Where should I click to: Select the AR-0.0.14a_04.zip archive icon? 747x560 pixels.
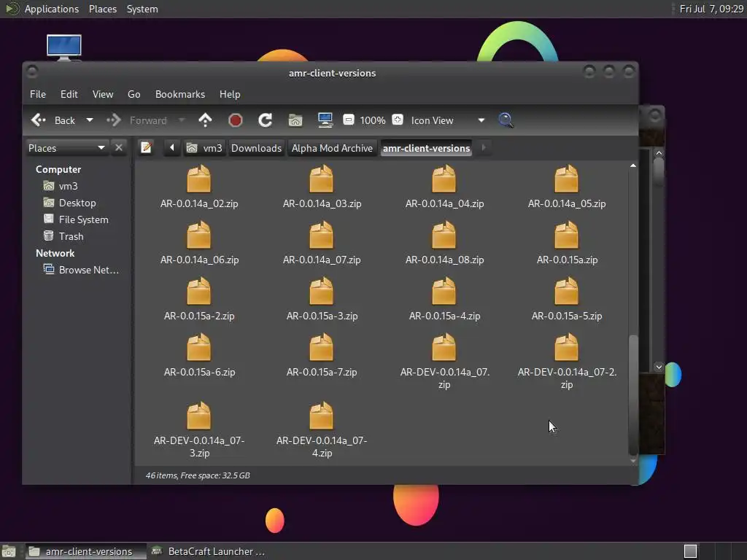[444, 179]
